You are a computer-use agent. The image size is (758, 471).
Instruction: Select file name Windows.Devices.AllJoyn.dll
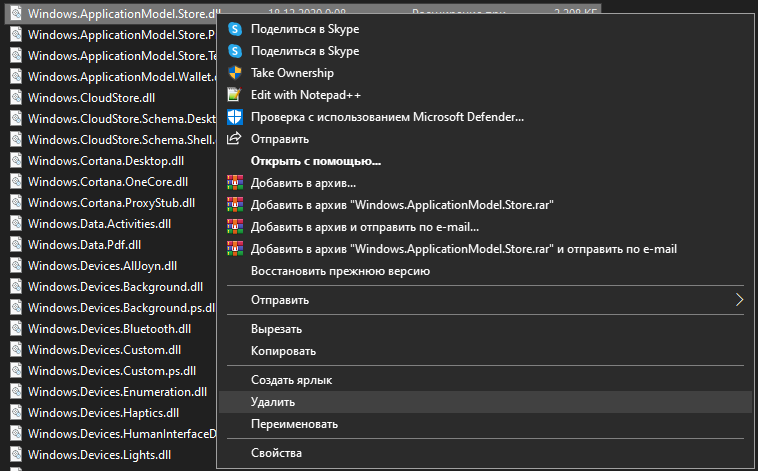(102, 266)
